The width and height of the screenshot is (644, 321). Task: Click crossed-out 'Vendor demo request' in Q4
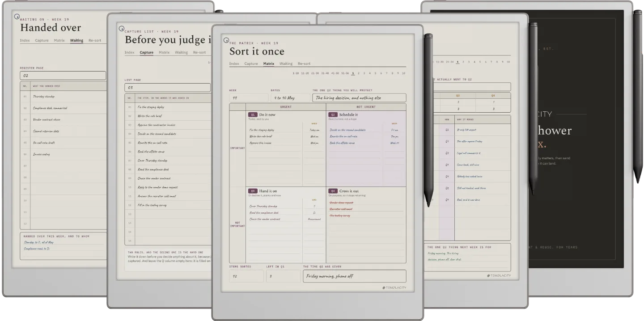341,203
